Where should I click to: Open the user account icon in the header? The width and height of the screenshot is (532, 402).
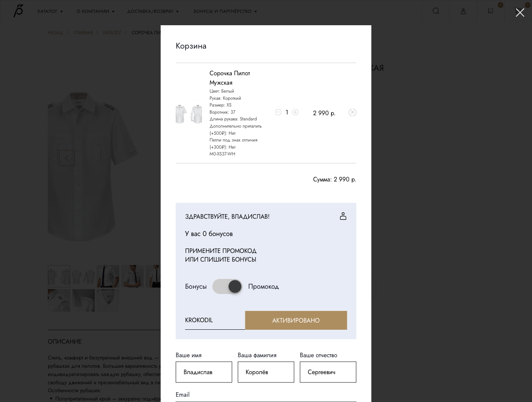pyautogui.click(x=463, y=11)
